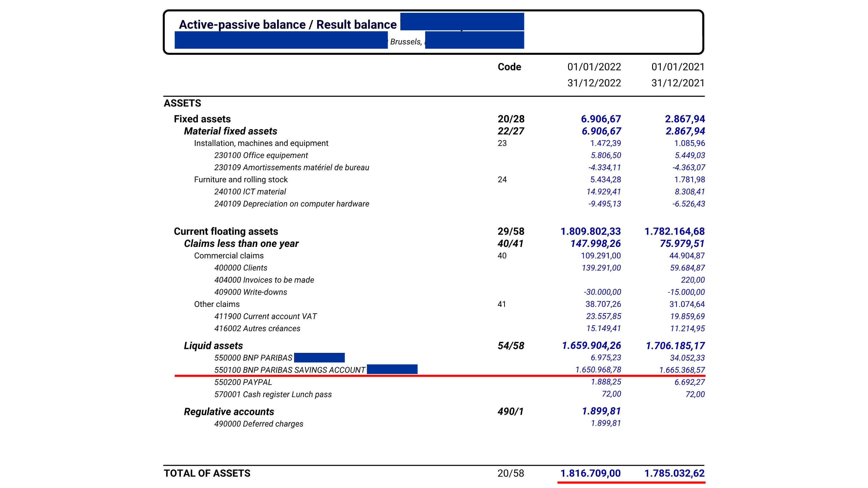
Task: Select the 'Code' column header
Action: click(x=509, y=67)
